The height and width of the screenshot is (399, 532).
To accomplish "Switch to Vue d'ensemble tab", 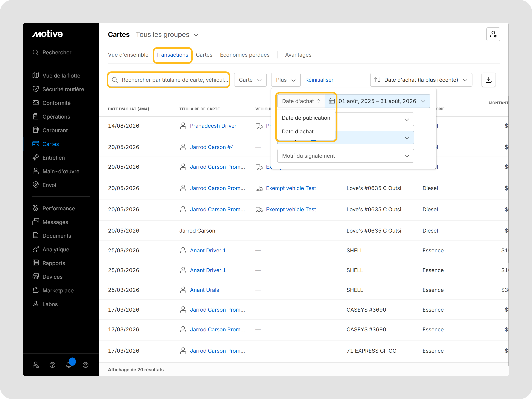I will pos(128,55).
